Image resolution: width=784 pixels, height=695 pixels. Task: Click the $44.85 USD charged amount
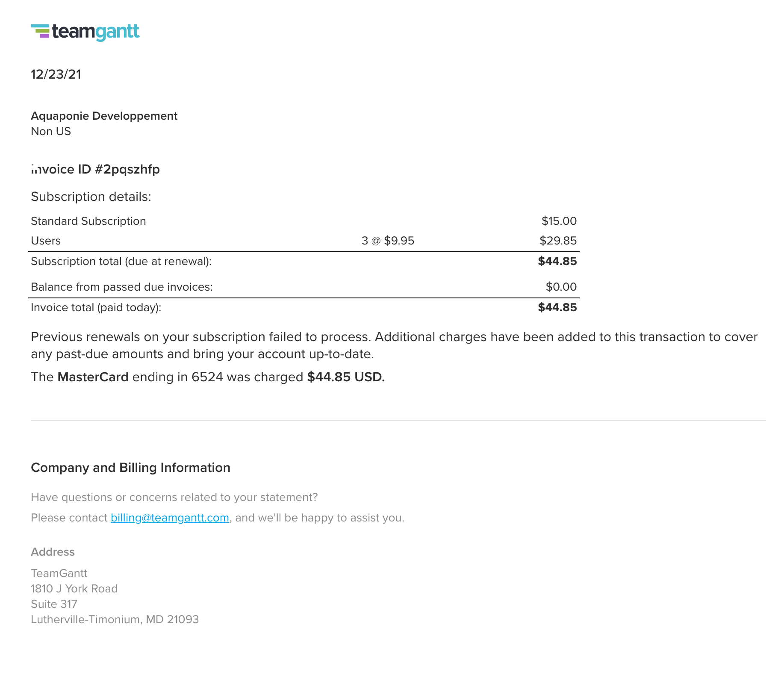click(346, 377)
